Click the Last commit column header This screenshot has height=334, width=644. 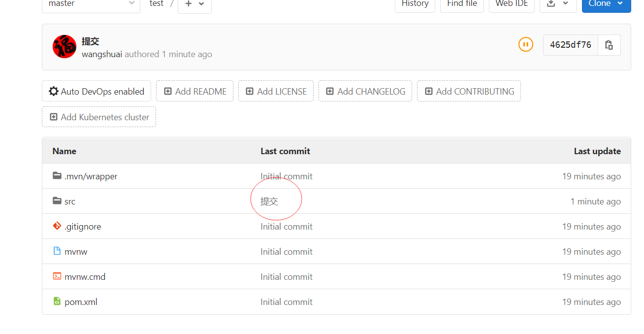(x=286, y=151)
